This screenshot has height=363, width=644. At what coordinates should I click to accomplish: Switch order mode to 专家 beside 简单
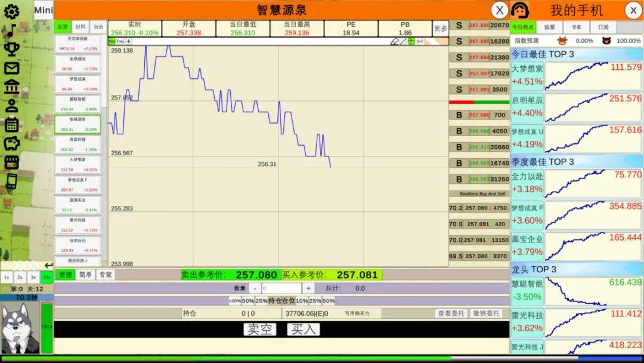tap(105, 275)
